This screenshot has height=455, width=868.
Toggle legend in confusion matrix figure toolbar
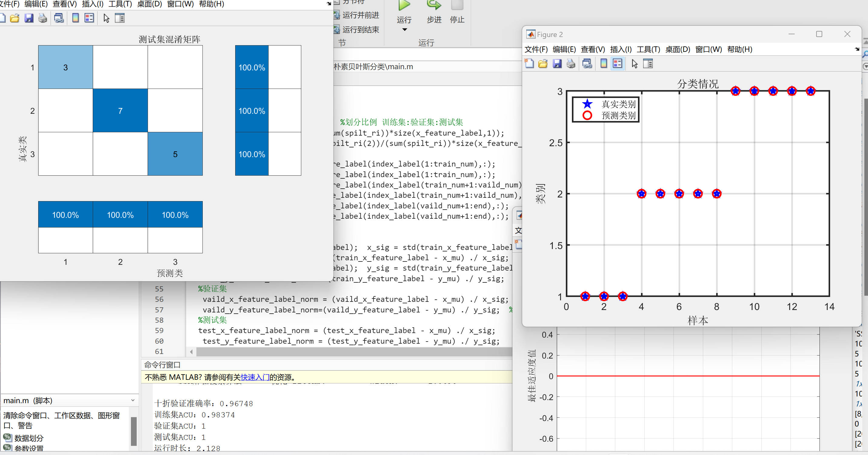pos(89,18)
